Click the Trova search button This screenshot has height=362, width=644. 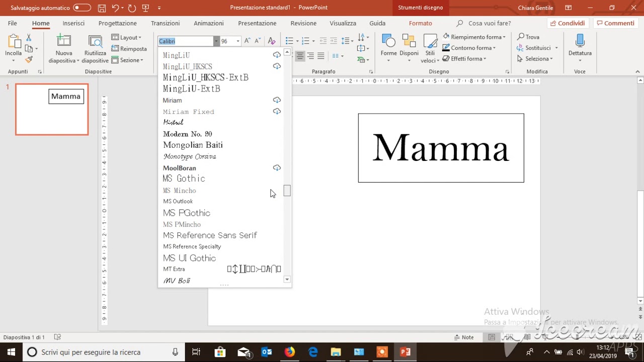pyautogui.click(x=528, y=37)
